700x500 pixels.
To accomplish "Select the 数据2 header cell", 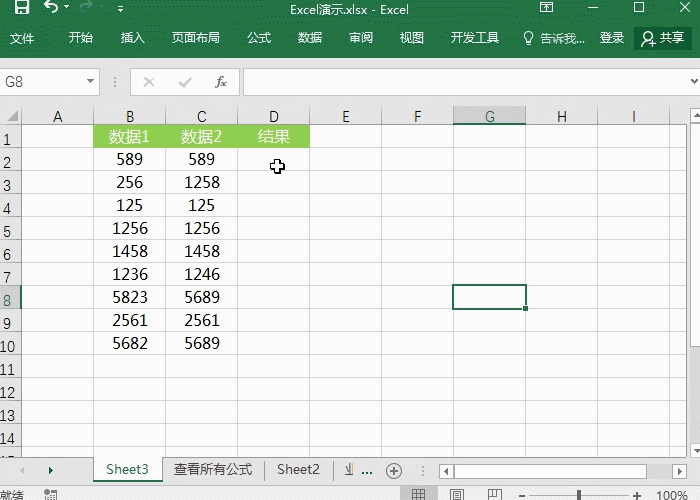I will [x=201, y=136].
